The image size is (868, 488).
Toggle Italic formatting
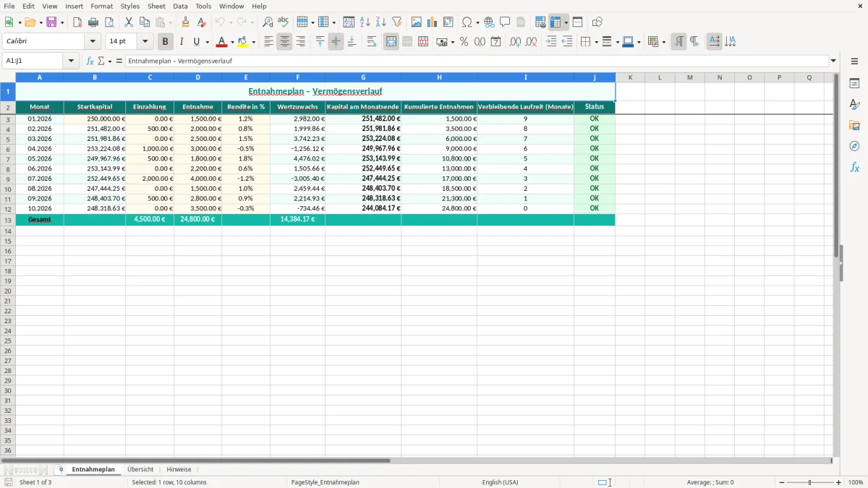182,42
